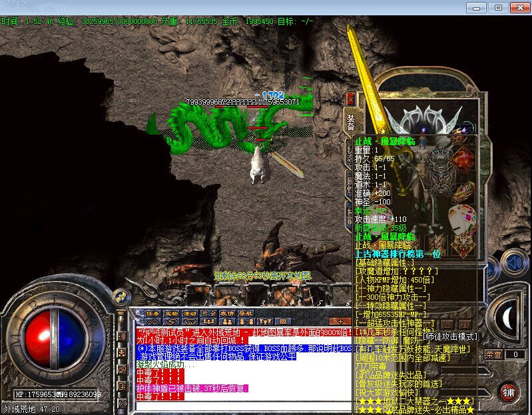Click the 导航 navigation button

point(245,313)
